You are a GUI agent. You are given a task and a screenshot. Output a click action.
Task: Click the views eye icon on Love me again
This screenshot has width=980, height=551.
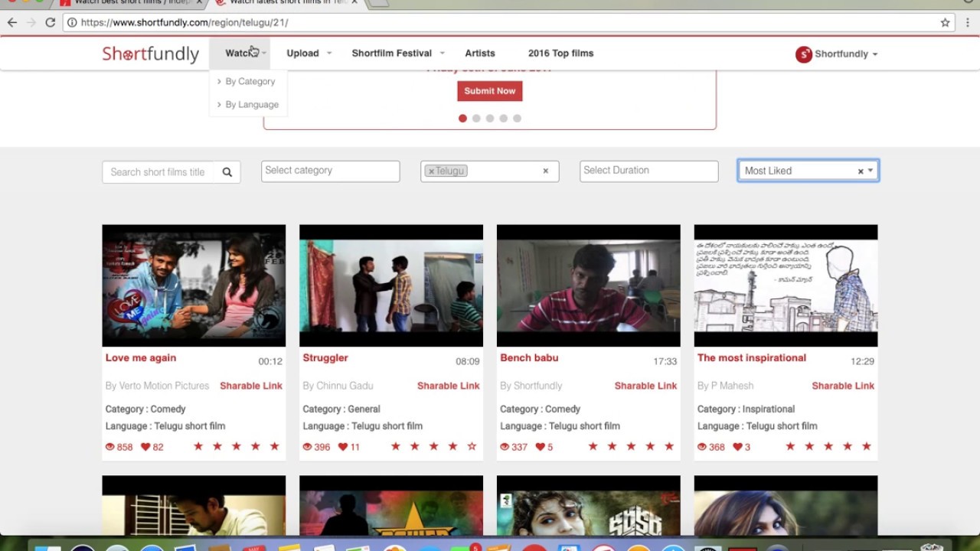[x=109, y=447]
